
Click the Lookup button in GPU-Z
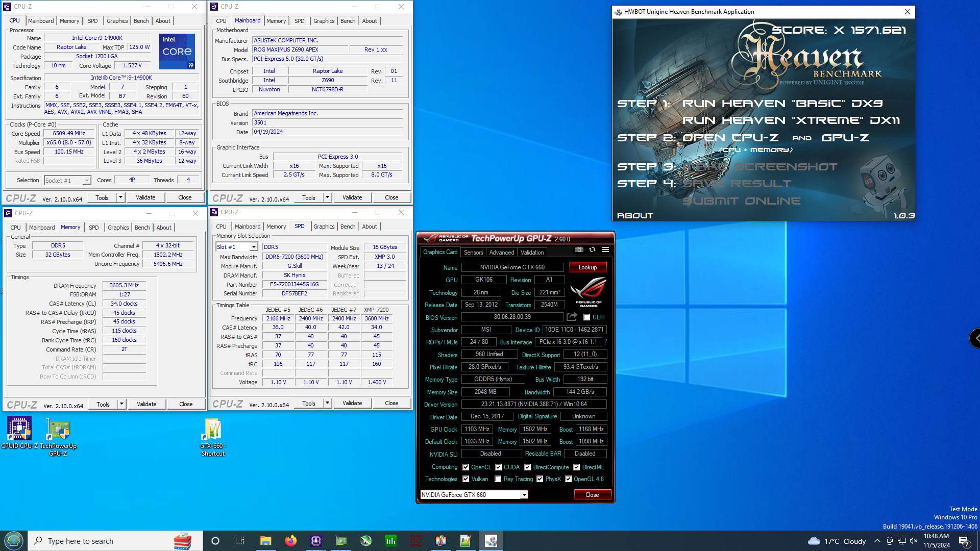tap(587, 267)
